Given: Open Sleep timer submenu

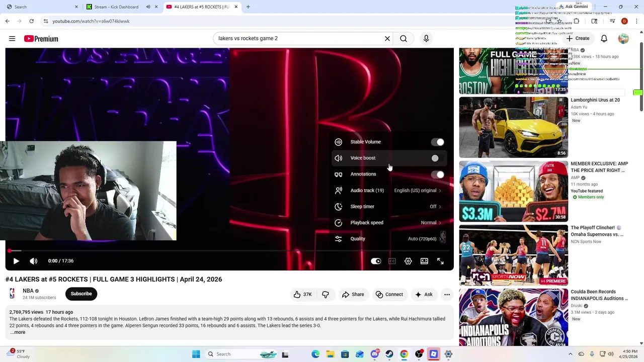Looking at the screenshot, I should point(389,207).
